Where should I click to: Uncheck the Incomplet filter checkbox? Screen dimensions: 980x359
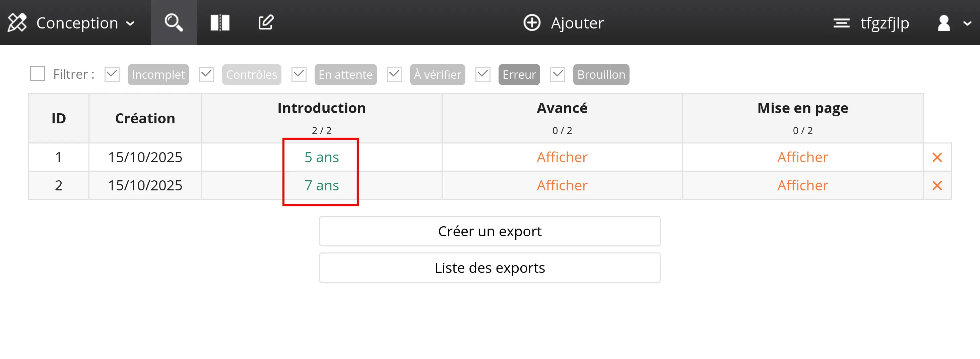click(x=112, y=74)
